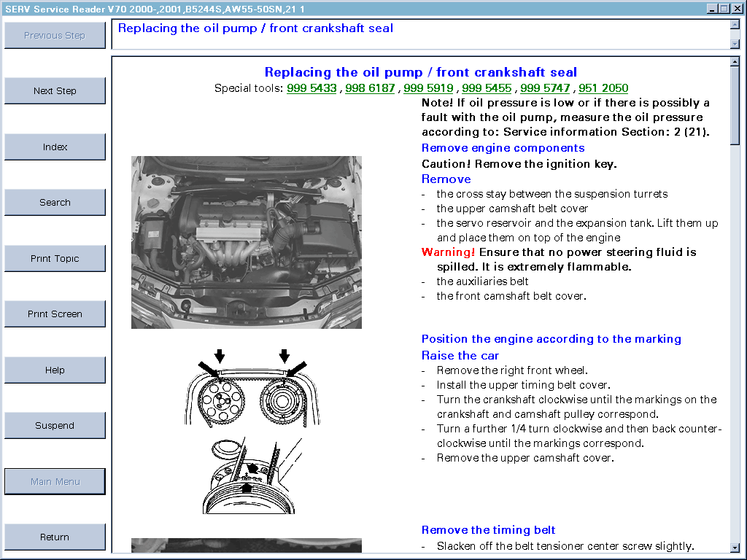Click the red 'Warning!' text
Image resolution: width=747 pixels, height=560 pixels.
click(x=449, y=252)
